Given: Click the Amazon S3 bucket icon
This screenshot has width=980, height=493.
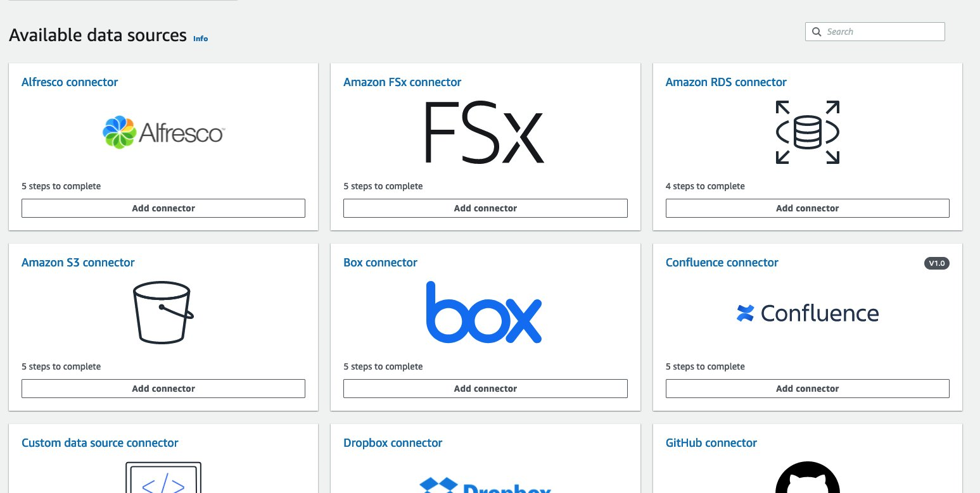Looking at the screenshot, I should [x=163, y=313].
